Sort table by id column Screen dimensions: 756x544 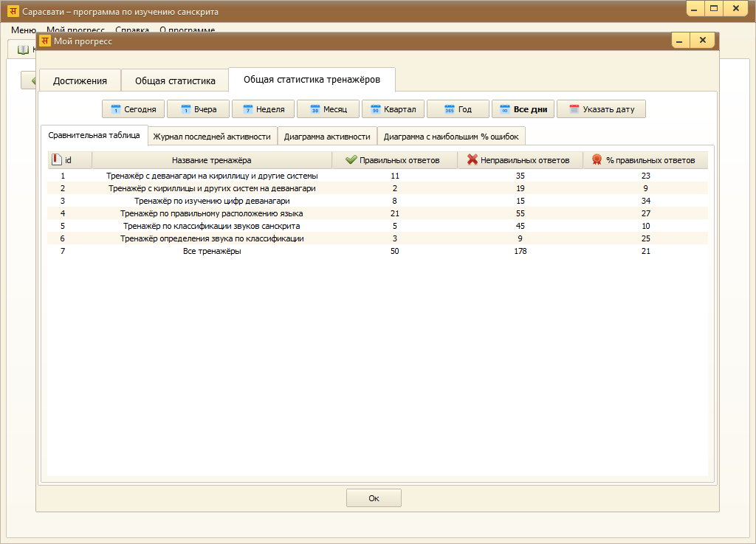[x=69, y=160]
